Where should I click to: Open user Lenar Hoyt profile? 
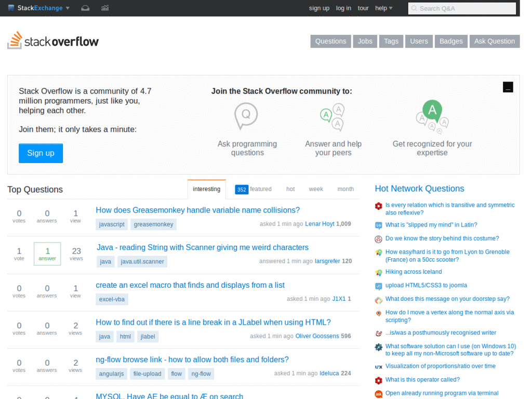(x=320, y=224)
